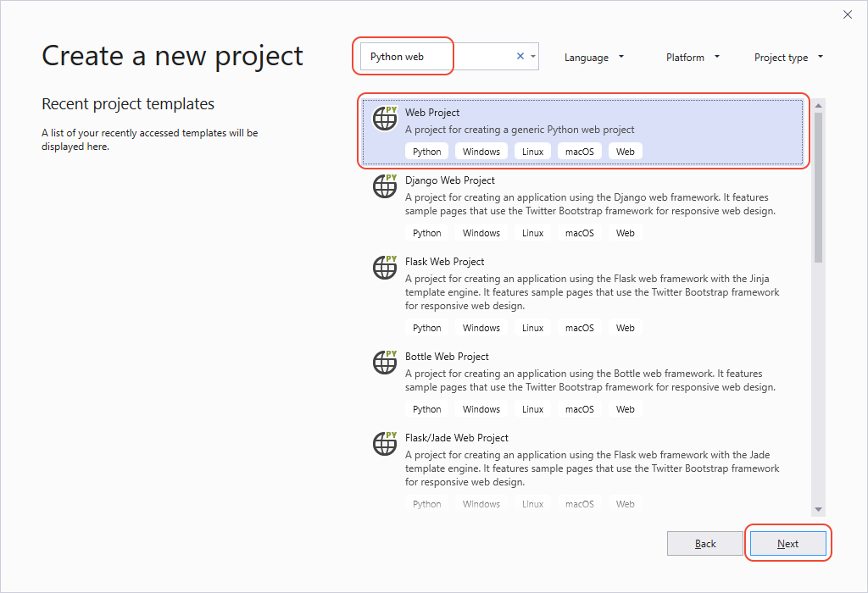Viewport: 868px width, 593px height.
Task: Open the Platform filter dropdown
Action: [x=692, y=57]
